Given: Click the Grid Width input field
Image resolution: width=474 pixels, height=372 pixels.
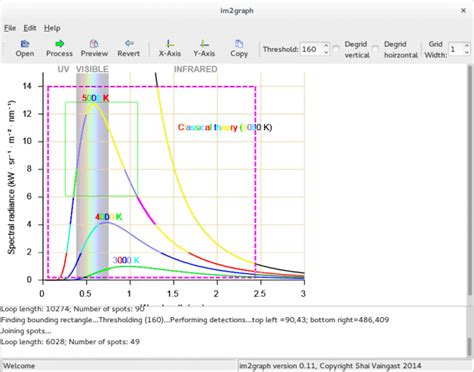Looking at the screenshot, I should 456,49.
